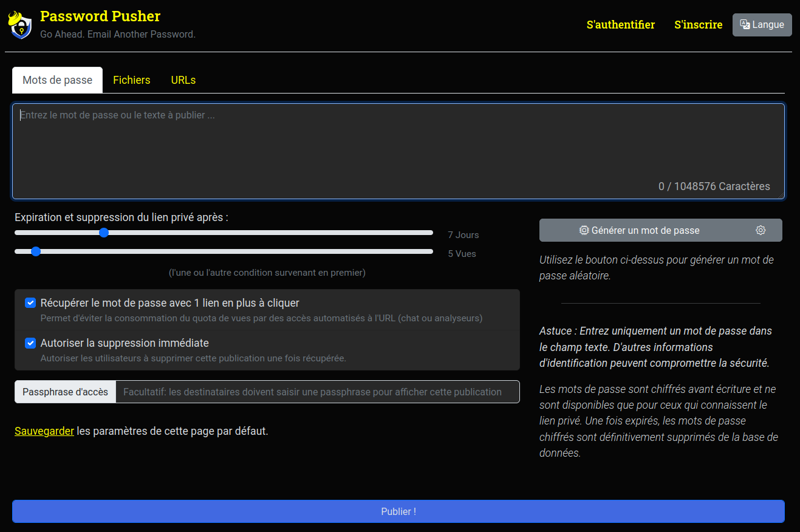The image size is (800, 532).
Task: Disable 'Autoriser la suppression immédiate'
Action: [x=30, y=343]
